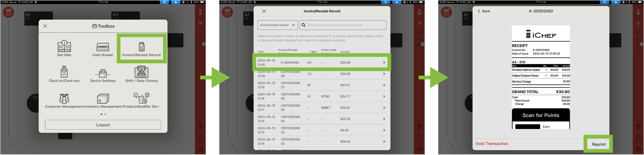
Task: Open Device Settings icon
Action: [x=103, y=75]
